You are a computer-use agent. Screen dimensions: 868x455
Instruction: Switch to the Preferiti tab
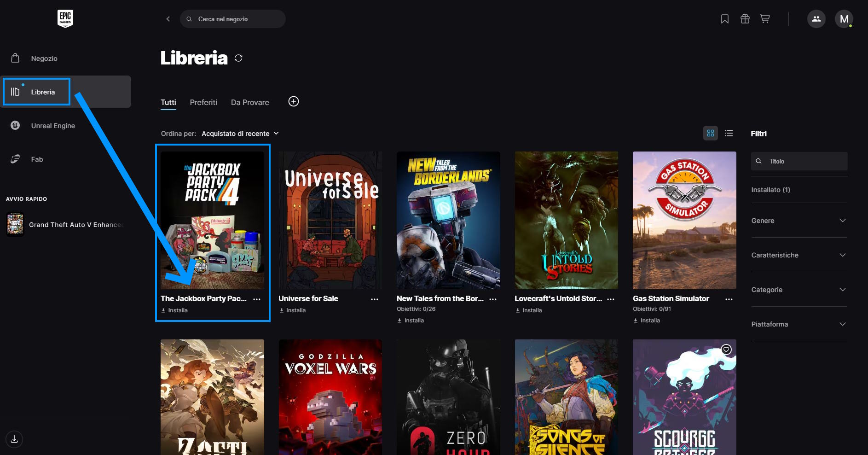click(203, 102)
